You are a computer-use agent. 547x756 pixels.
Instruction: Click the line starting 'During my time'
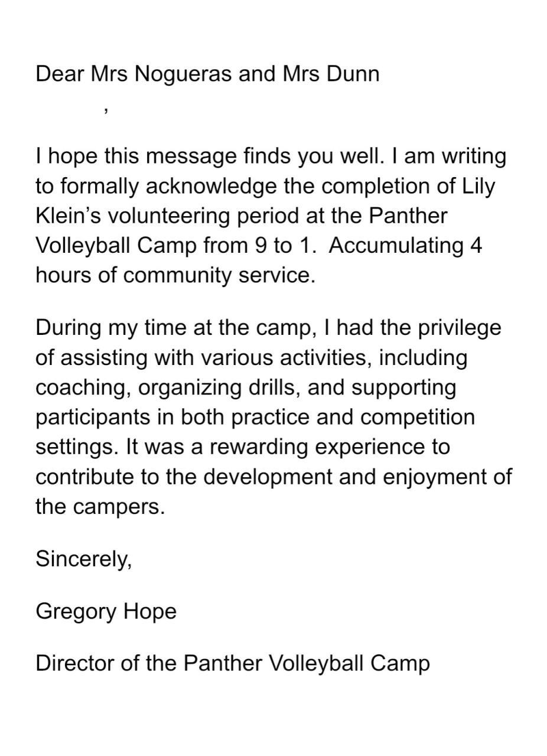point(268,328)
